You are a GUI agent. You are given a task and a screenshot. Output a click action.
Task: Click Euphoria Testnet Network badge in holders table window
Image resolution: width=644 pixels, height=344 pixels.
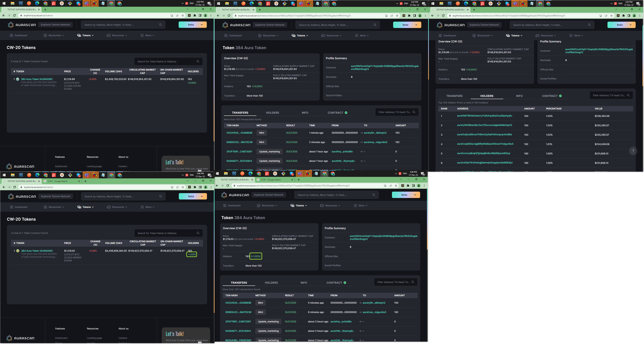point(484,25)
